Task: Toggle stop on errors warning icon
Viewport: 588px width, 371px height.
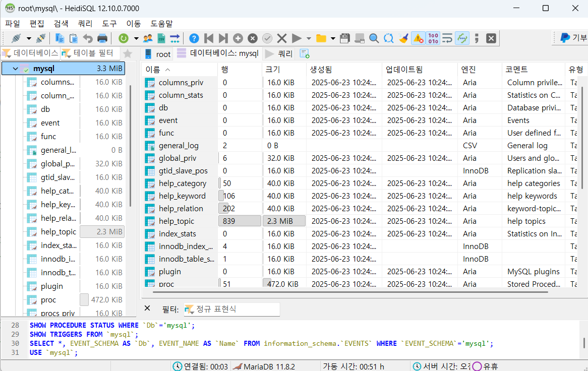Action: point(418,38)
